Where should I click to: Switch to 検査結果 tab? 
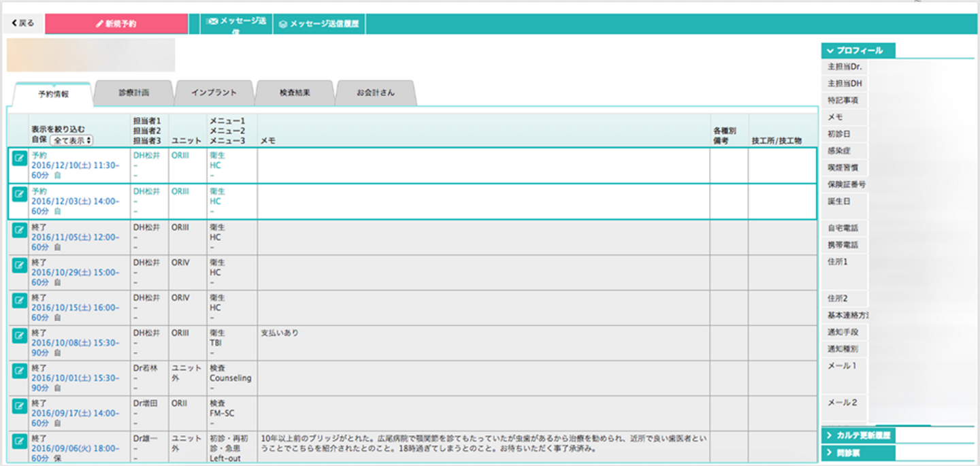click(295, 93)
